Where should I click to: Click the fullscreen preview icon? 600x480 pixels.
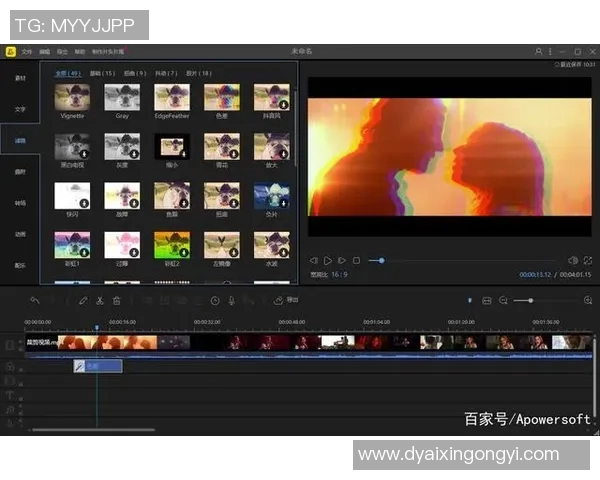pos(588,260)
